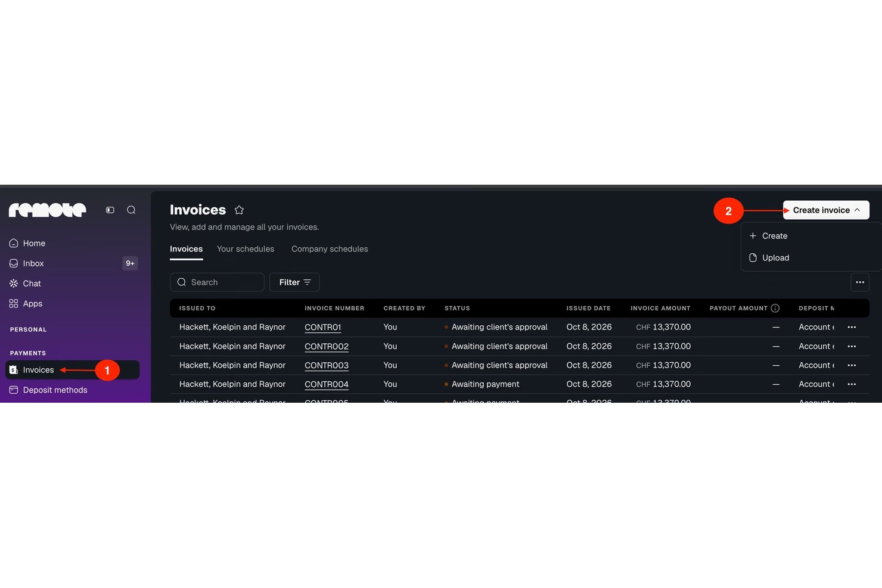882x588 pixels.
Task: Click the Home house icon
Action: pyautogui.click(x=14, y=243)
